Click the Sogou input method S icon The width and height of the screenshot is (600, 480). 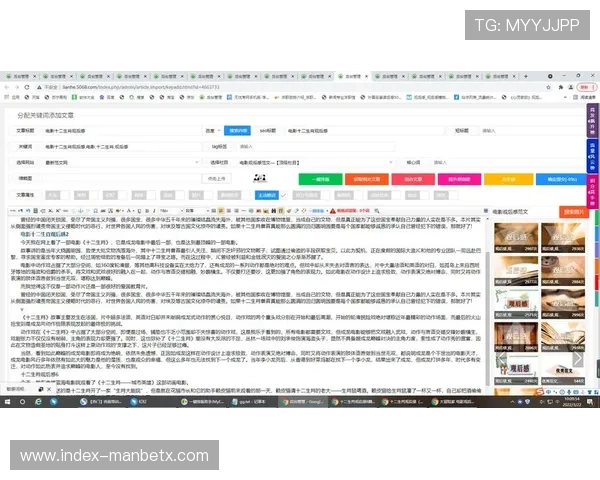(540, 392)
